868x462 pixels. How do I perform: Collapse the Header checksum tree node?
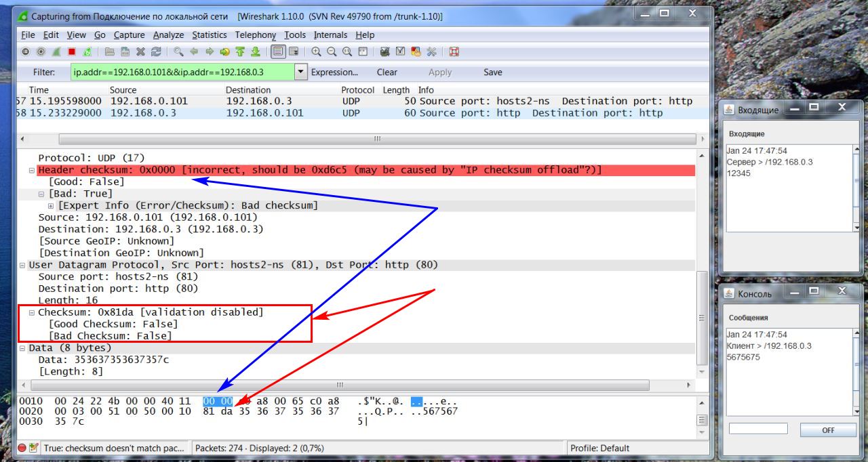click(32, 171)
